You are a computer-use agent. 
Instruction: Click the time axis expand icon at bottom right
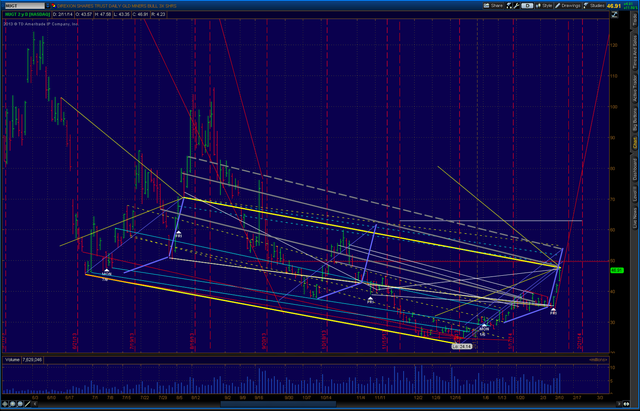pyautogui.click(x=627, y=404)
